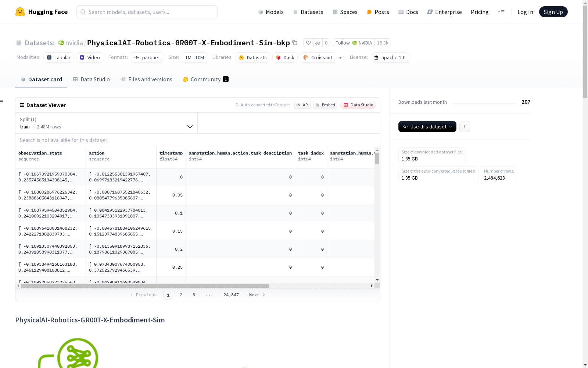Go to page 2 of the table
Screen dimensions: 588x368
pos(181,295)
